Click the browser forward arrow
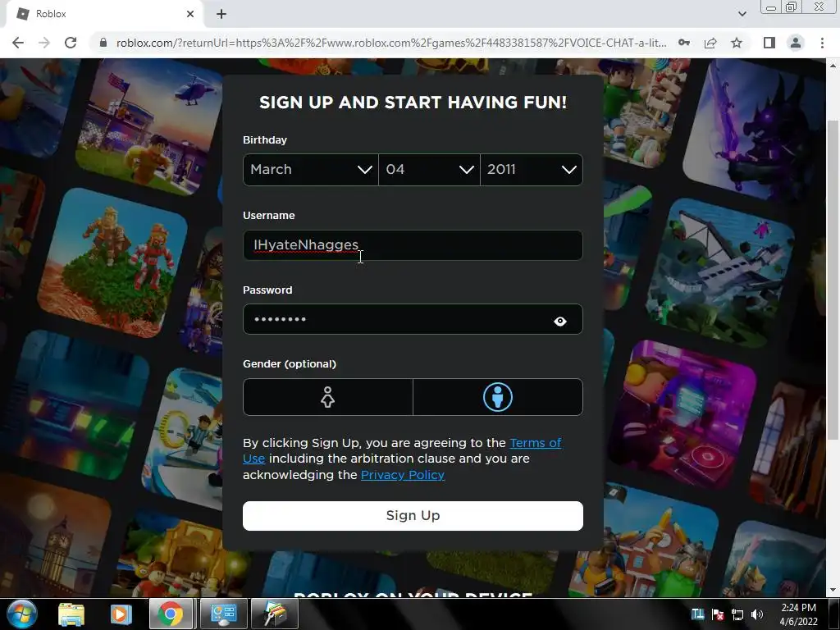Viewport: 840px width, 630px height. tap(44, 43)
